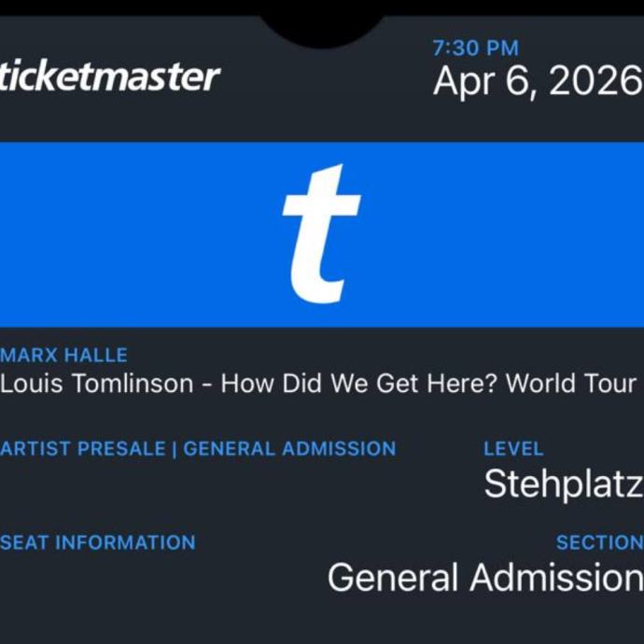Select the ARTIST PRESALE label
The width and height of the screenshot is (644, 644).
click(x=82, y=449)
